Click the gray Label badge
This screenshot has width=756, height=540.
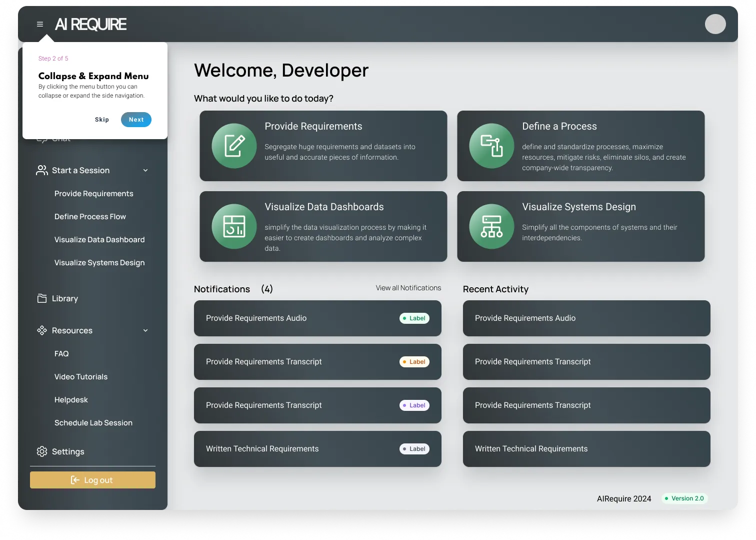[414, 449]
